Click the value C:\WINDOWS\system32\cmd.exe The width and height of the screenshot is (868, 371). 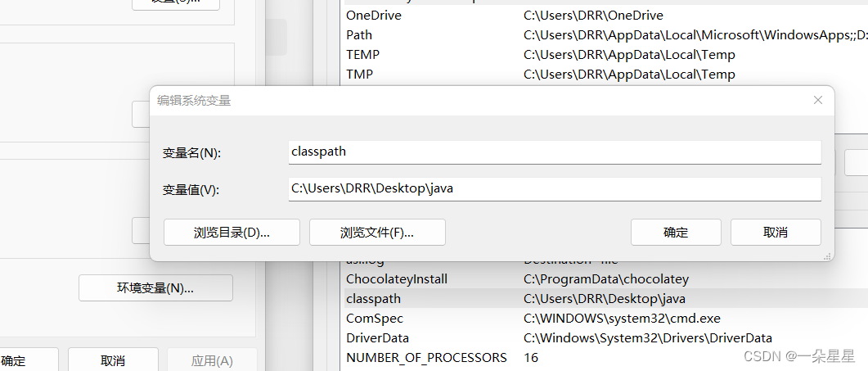tap(623, 319)
